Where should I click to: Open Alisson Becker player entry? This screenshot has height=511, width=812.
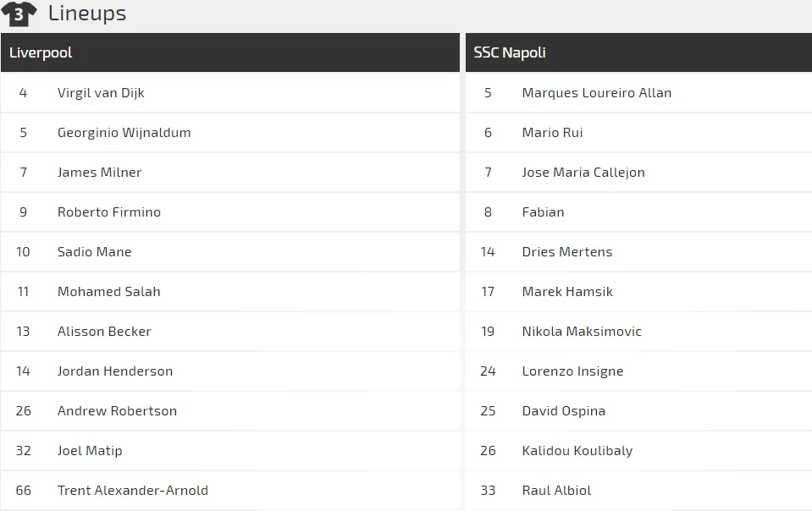point(104,332)
